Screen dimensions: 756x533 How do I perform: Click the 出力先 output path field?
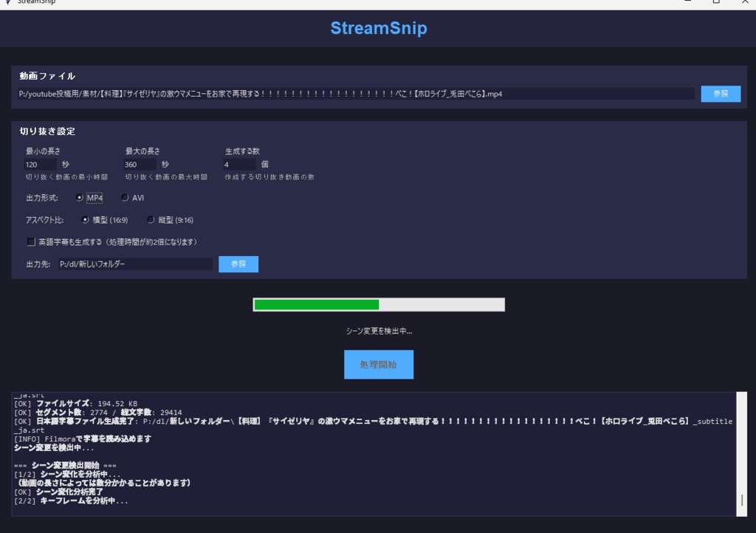point(135,264)
